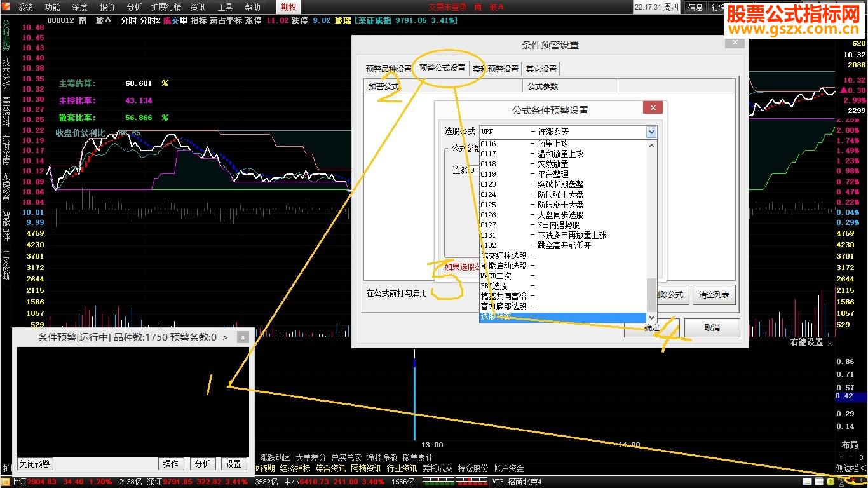Click 操作 button in 条件预警 window

pyautogui.click(x=171, y=464)
